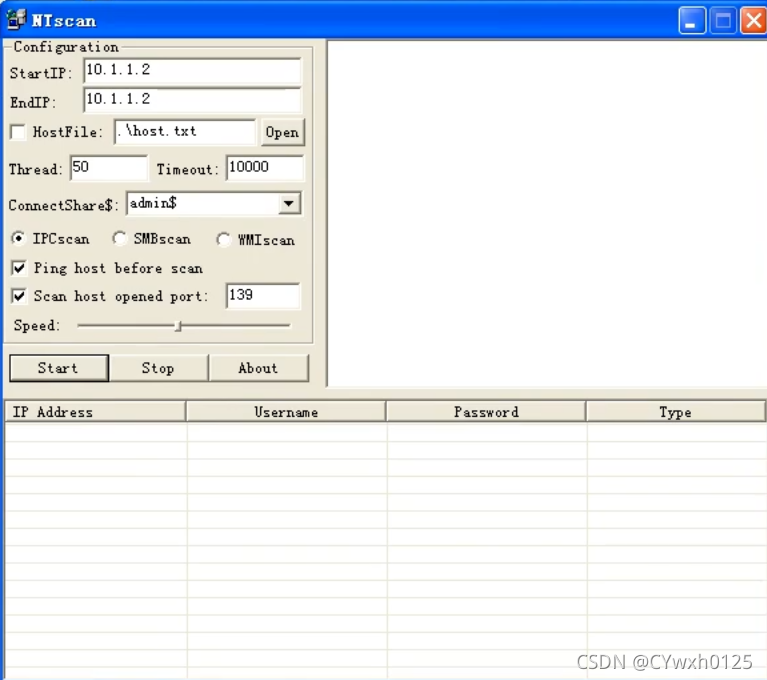
Task: Sort by Type column header
Action: [x=676, y=412]
